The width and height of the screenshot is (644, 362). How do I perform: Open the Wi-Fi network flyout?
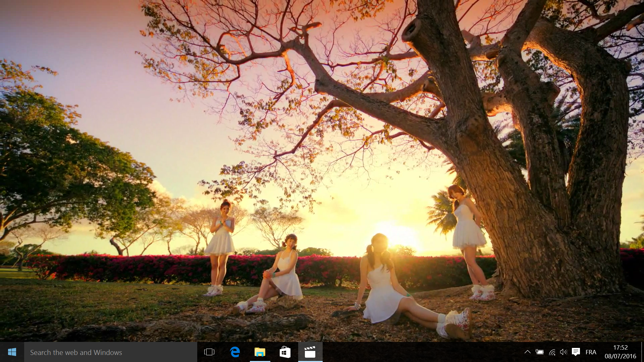pos(552,352)
